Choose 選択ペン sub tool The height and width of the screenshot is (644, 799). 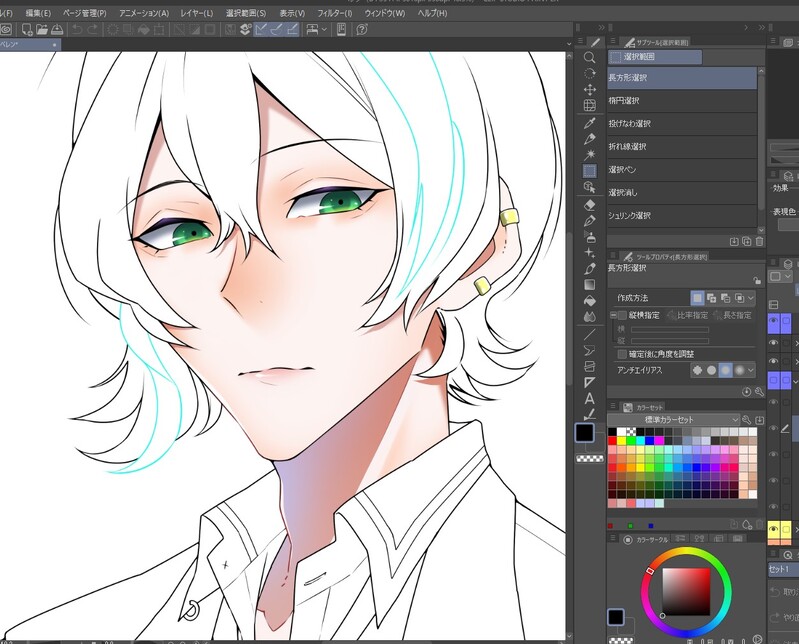[682, 170]
